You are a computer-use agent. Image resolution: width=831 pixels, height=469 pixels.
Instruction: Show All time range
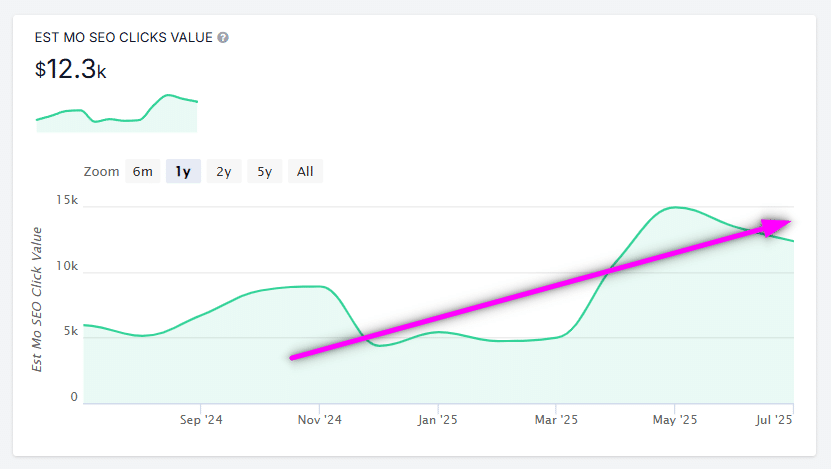click(x=305, y=171)
